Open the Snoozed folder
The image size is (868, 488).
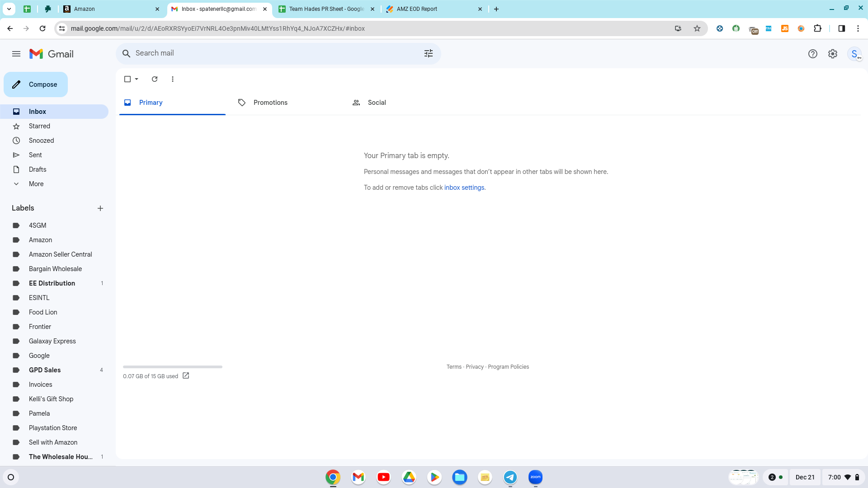54,141
